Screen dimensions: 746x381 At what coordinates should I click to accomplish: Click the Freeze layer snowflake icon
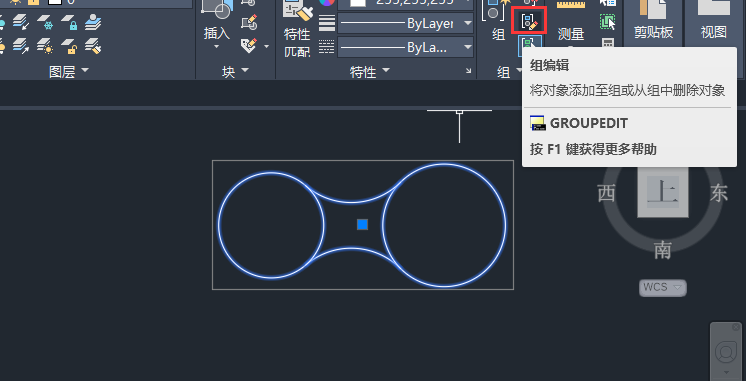click(45, 22)
